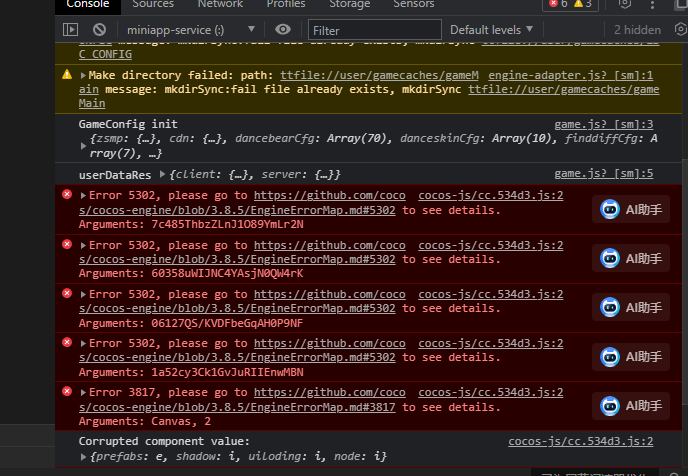Expand the GameConfig init object
The image size is (688, 476).
tap(83, 146)
